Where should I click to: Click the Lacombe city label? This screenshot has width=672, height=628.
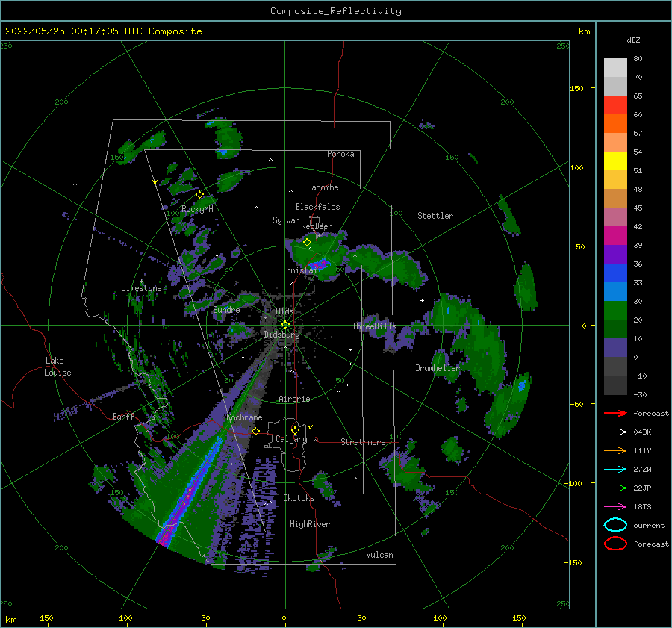click(x=323, y=187)
